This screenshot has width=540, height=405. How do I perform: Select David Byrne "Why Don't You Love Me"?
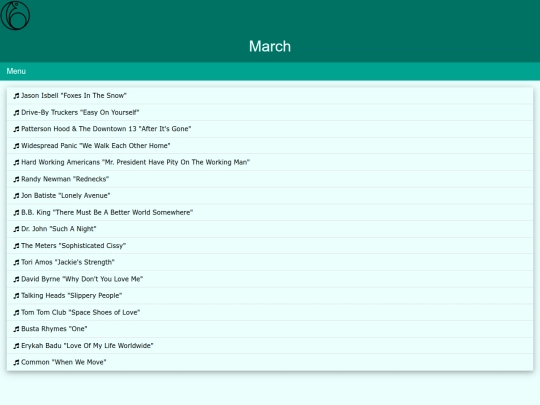click(x=270, y=279)
